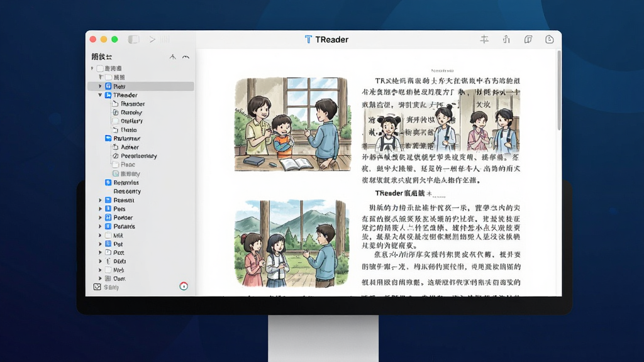Viewport: 644px width, 362px height.
Task: Click the illustration with mountain window view
Action: click(292, 243)
